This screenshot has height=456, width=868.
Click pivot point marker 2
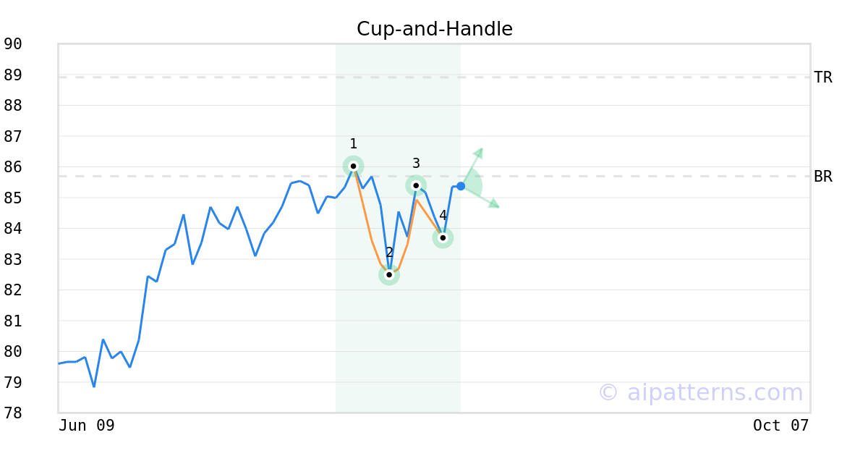(x=389, y=274)
